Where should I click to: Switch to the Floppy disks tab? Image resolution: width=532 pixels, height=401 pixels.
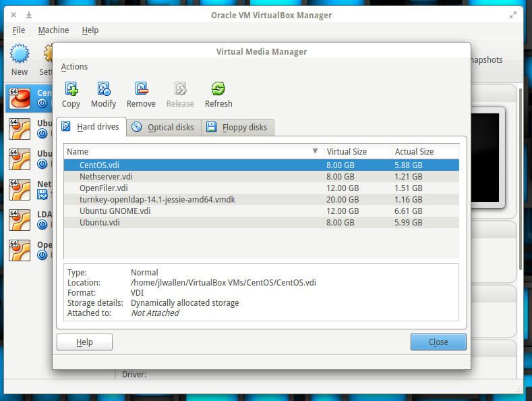238,127
